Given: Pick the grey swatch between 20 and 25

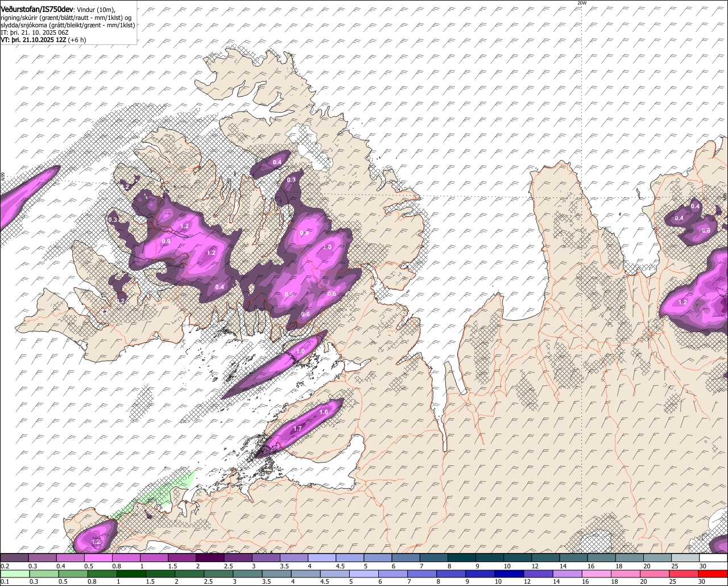Looking at the screenshot, I should pyautogui.click(x=657, y=558).
